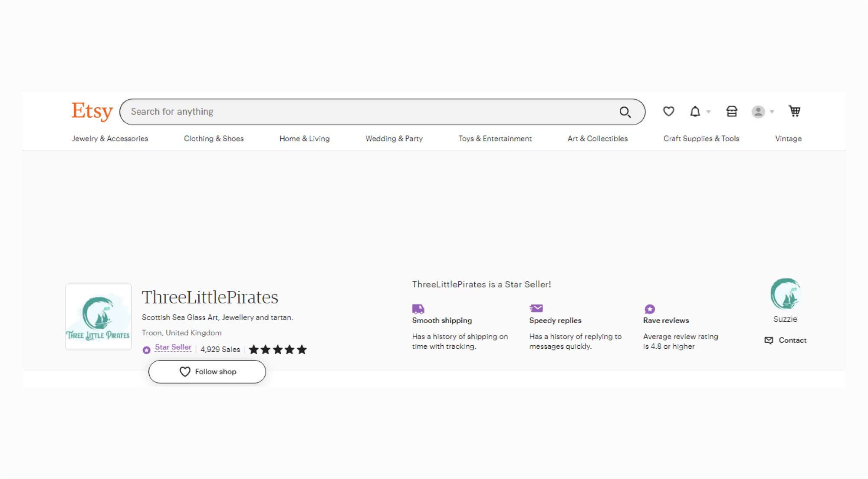Open Favorites heart icon in header

(668, 112)
